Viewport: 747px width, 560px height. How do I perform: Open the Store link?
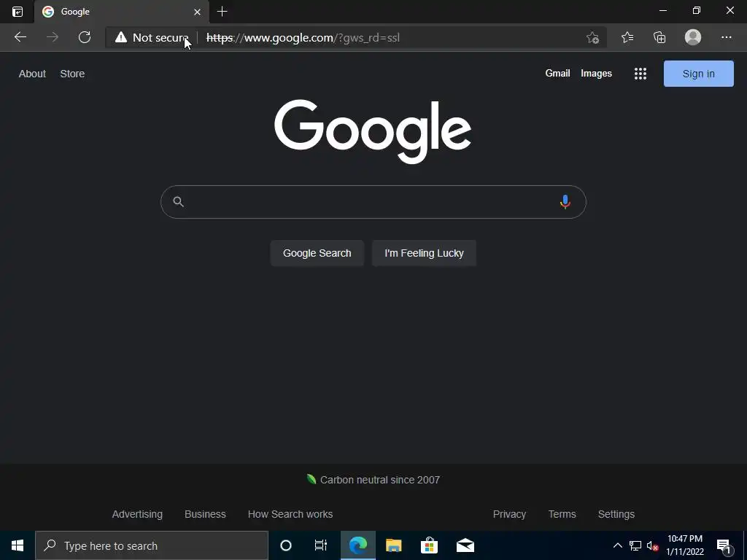pos(72,74)
